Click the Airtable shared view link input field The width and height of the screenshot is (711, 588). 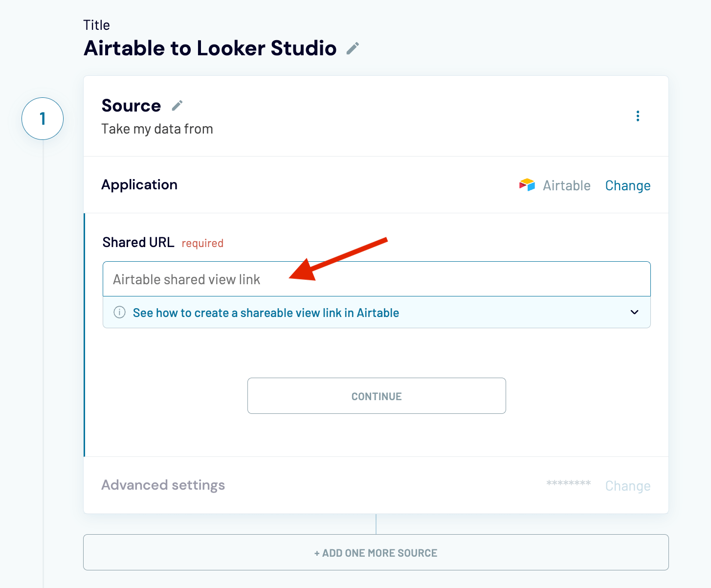(377, 279)
